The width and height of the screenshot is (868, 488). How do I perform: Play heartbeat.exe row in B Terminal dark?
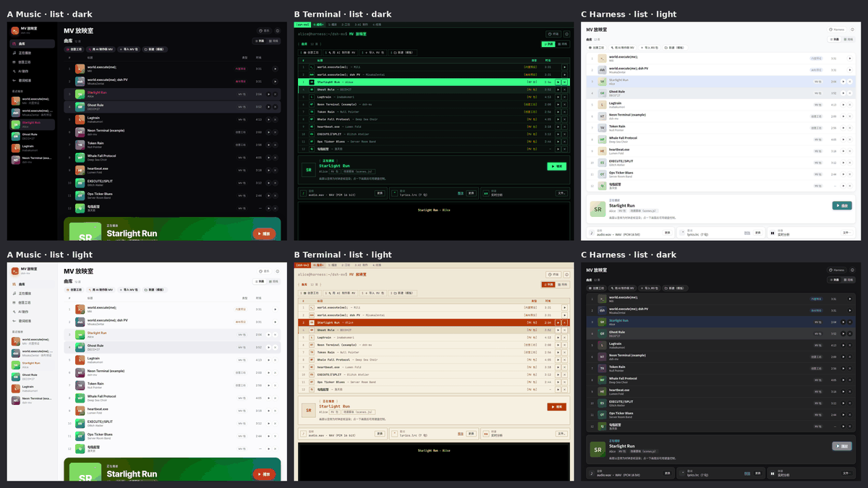pyautogui.click(x=559, y=126)
